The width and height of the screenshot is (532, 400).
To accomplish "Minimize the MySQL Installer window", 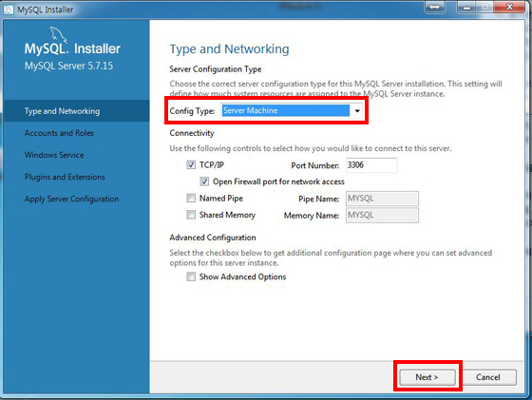I will coord(467,7).
